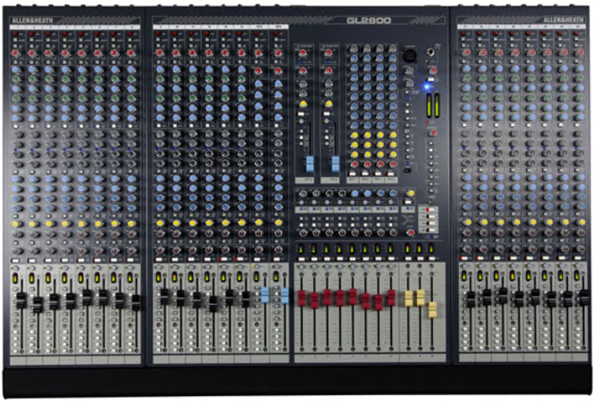Click the right main LED level meter

click(x=437, y=104)
